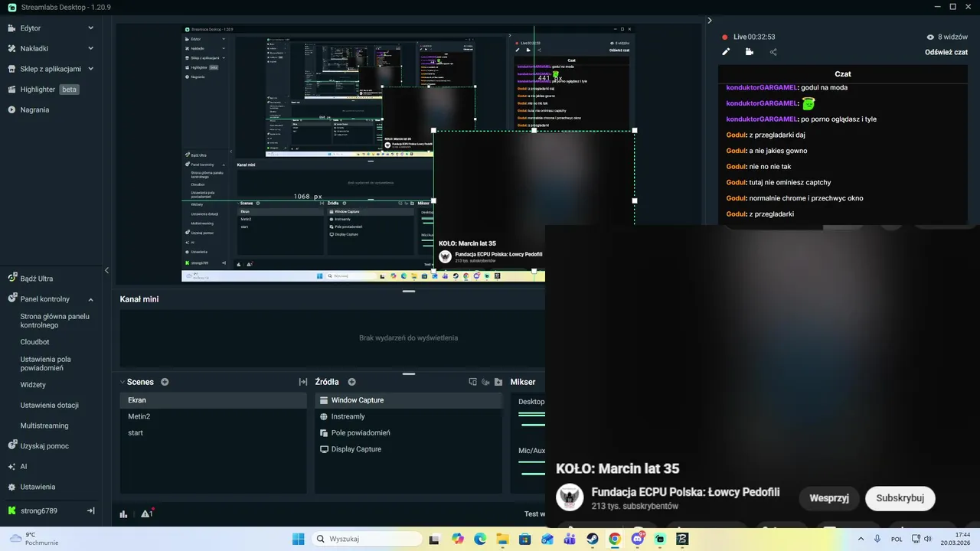
Task: Click the scene transitions icon
Action: (303, 382)
